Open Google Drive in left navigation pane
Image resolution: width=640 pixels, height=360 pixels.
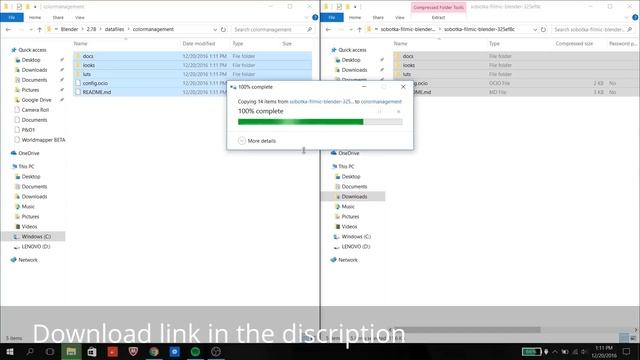coord(36,100)
